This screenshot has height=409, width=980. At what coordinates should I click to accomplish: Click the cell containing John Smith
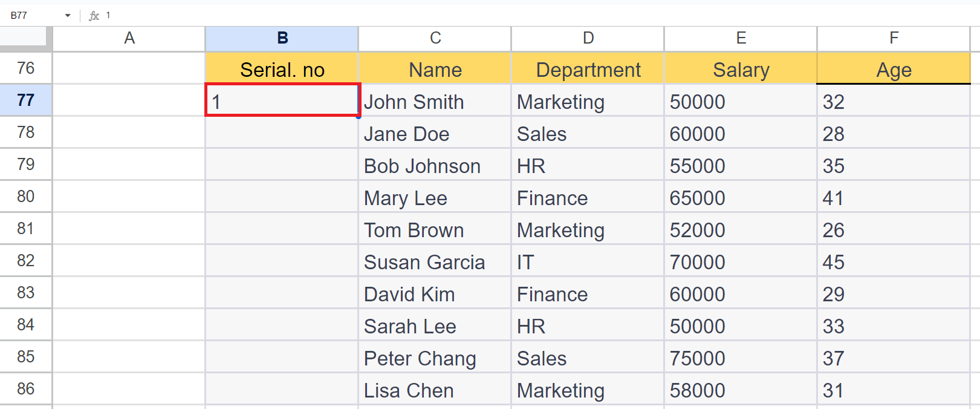click(x=435, y=101)
